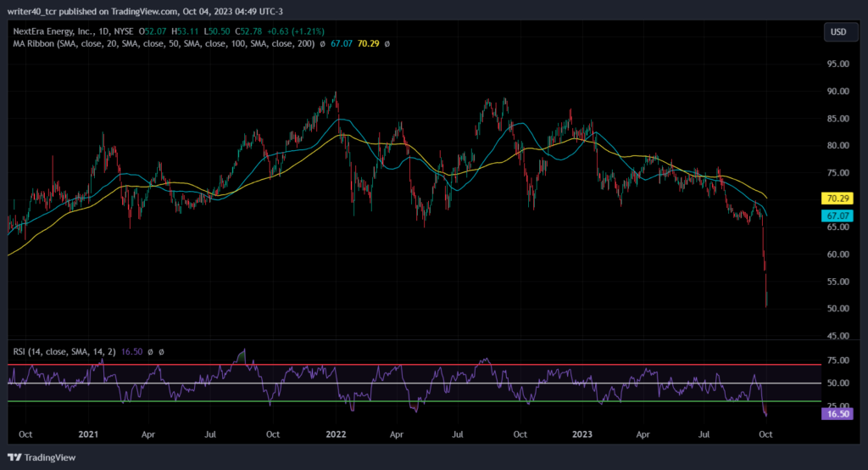868x470 pixels.
Task: Click the Oct label just before 2022
Action: [x=273, y=434]
